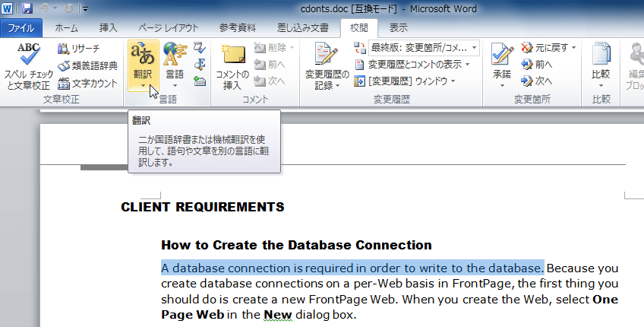Switch to the 挿入 tab

[109, 28]
